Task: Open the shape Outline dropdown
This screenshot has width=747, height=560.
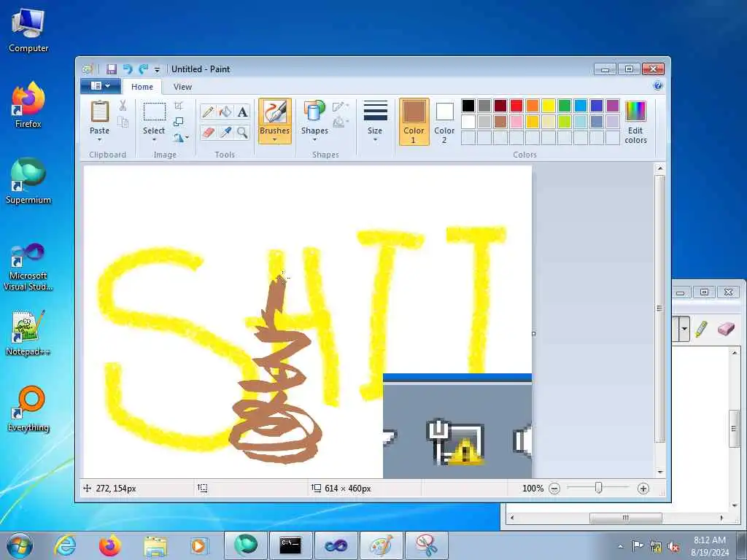Action: (341, 106)
